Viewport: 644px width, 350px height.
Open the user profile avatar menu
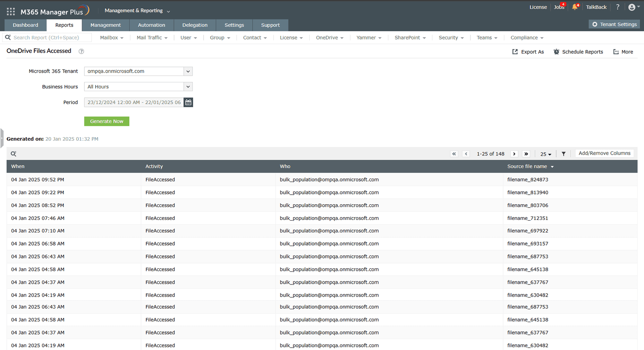pyautogui.click(x=632, y=7)
